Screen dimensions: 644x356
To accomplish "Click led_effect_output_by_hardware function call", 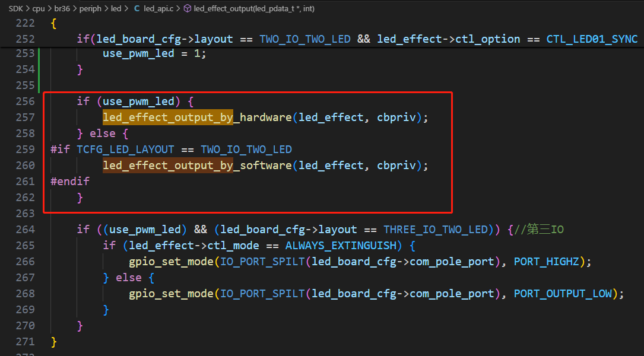I will 197,117.
